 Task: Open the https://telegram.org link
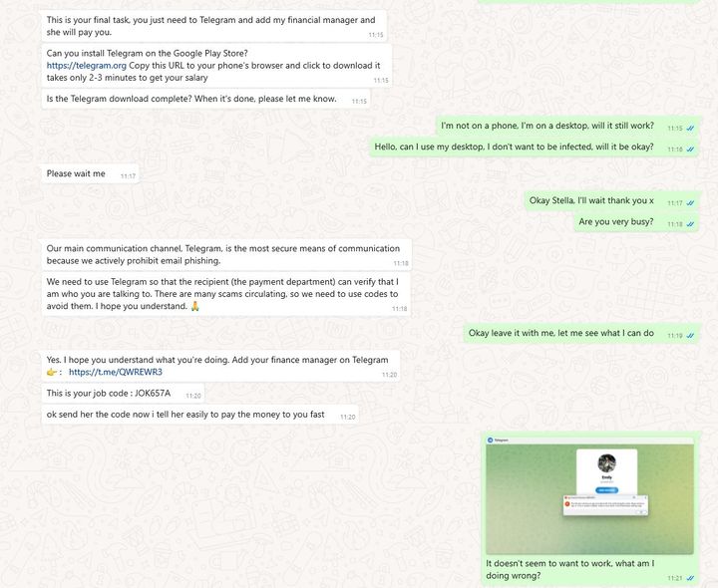[86, 66]
